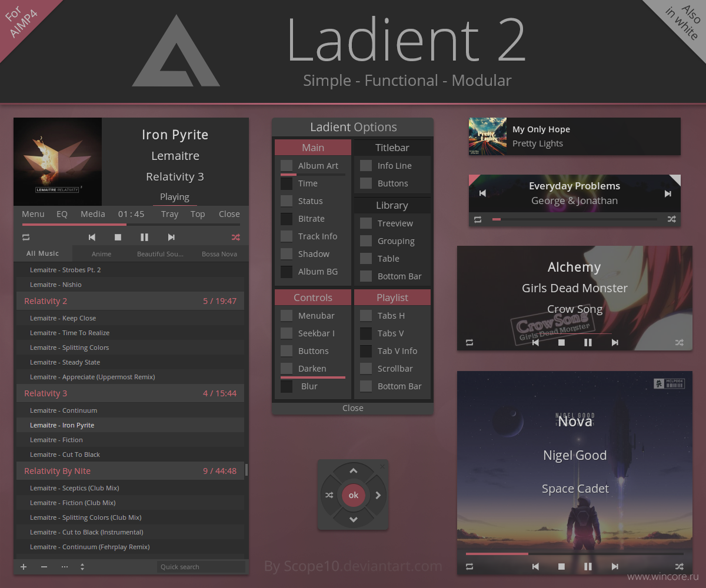Select the Playlist section header in options
The height and width of the screenshot is (588, 706).
click(x=392, y=298)
